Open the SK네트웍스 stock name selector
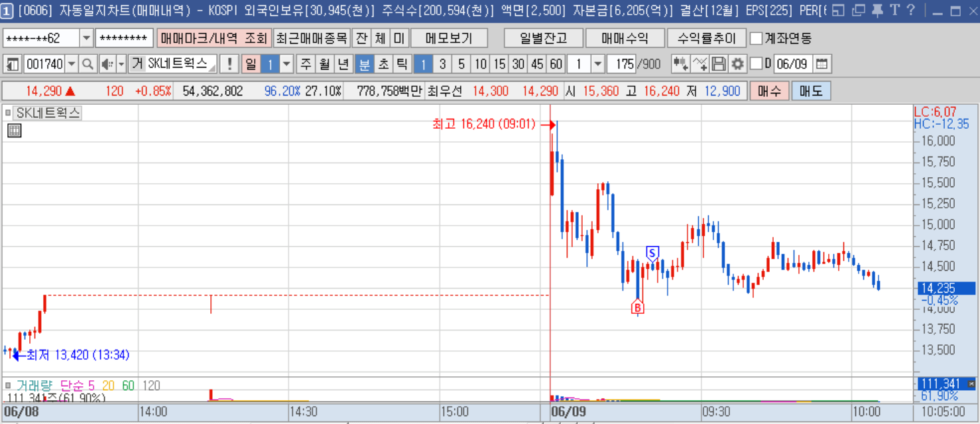Screen dimensions: 980x424 coord(181,64)
